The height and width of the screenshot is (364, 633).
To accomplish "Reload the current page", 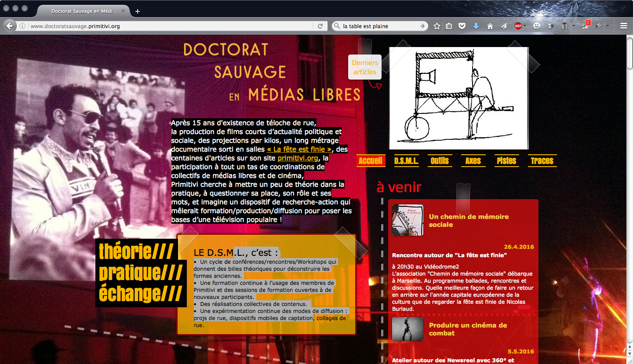I will 320,25.
